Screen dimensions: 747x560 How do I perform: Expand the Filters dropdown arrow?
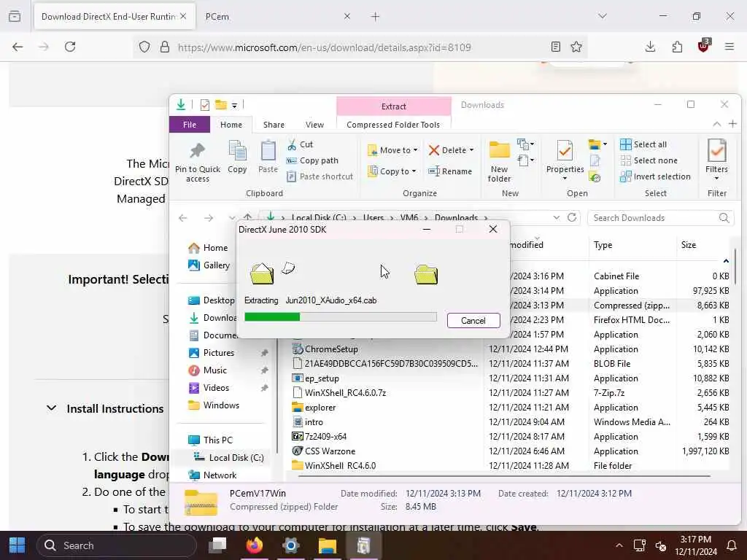[x=716, y=179]
